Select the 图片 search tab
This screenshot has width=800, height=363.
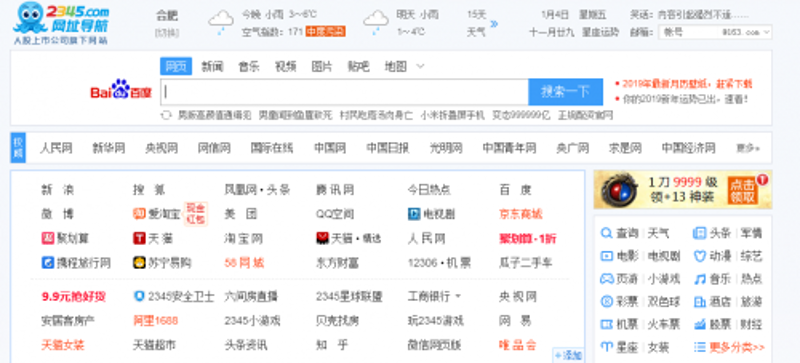[x=322, y=66]
